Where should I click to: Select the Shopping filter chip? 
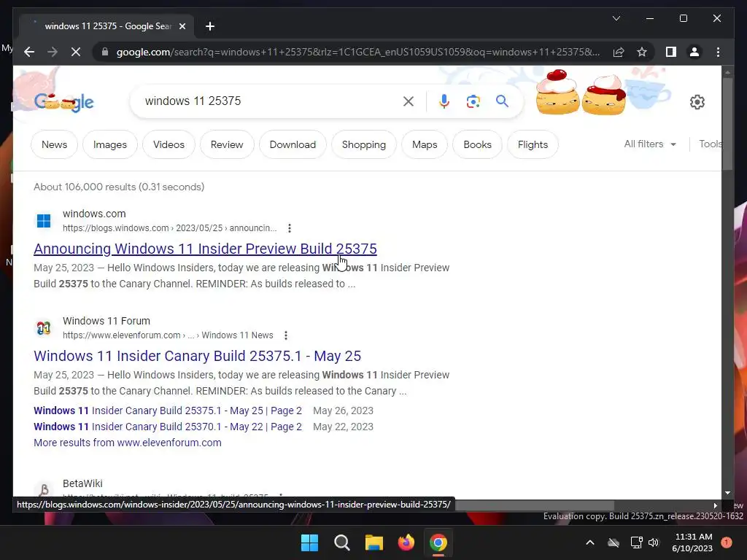(x=364, y=144)
